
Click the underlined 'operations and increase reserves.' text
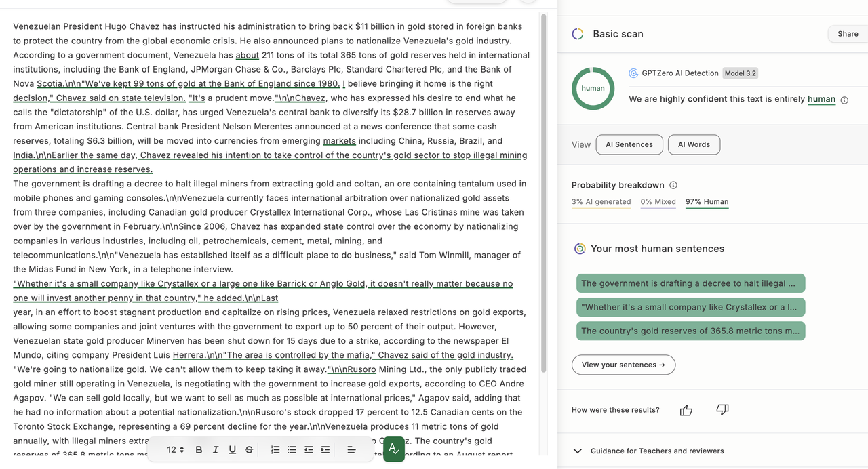click(x=83, y=169)
